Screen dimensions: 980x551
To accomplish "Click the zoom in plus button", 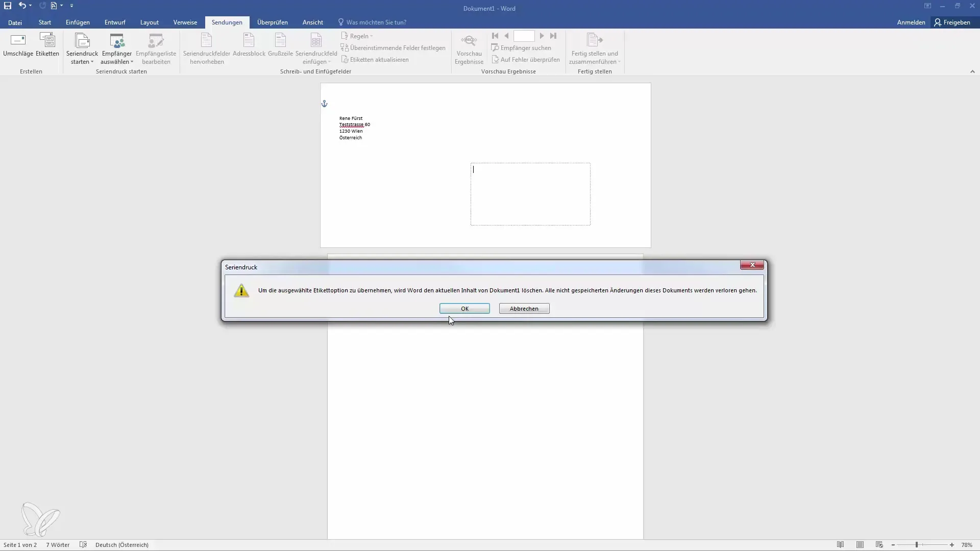I will click(951, 545).
